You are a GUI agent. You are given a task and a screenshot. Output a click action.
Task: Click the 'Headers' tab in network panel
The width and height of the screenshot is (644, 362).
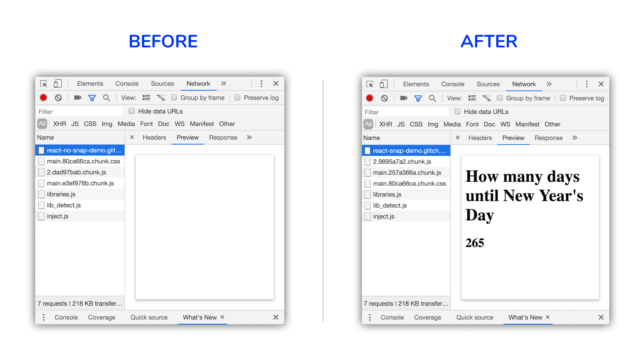click(154, 137)
